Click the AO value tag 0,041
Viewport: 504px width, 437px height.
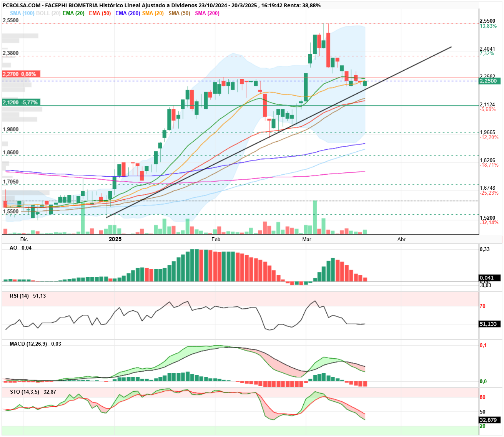point(490,278)
